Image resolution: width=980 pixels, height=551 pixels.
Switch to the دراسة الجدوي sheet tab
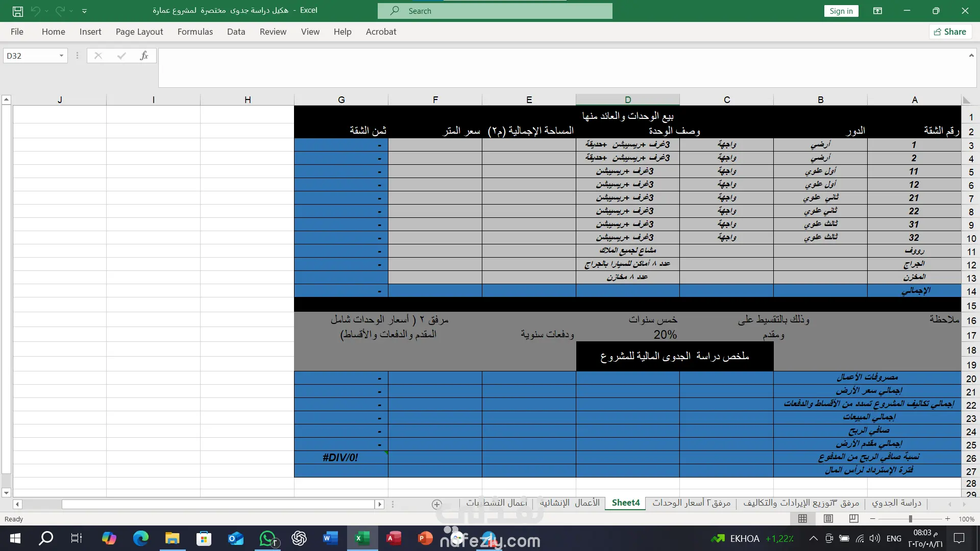click(896, 503)
